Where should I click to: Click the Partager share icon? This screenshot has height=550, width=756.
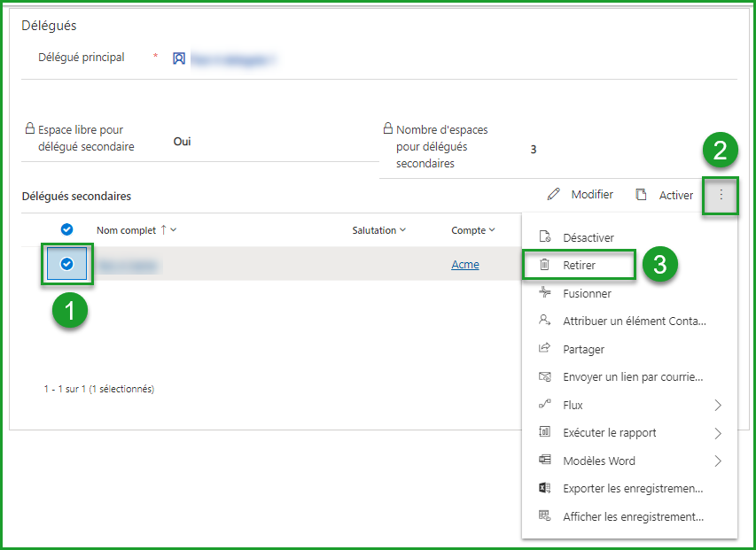pos(545,349)
